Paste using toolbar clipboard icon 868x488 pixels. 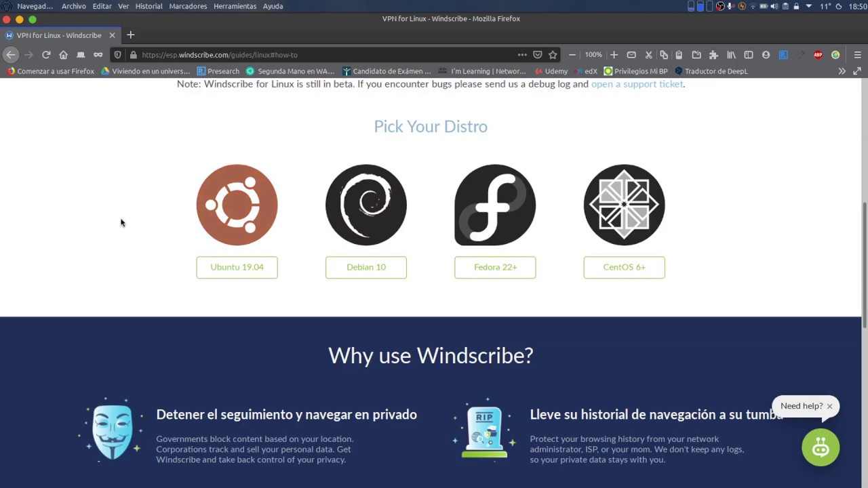(679, 55)
